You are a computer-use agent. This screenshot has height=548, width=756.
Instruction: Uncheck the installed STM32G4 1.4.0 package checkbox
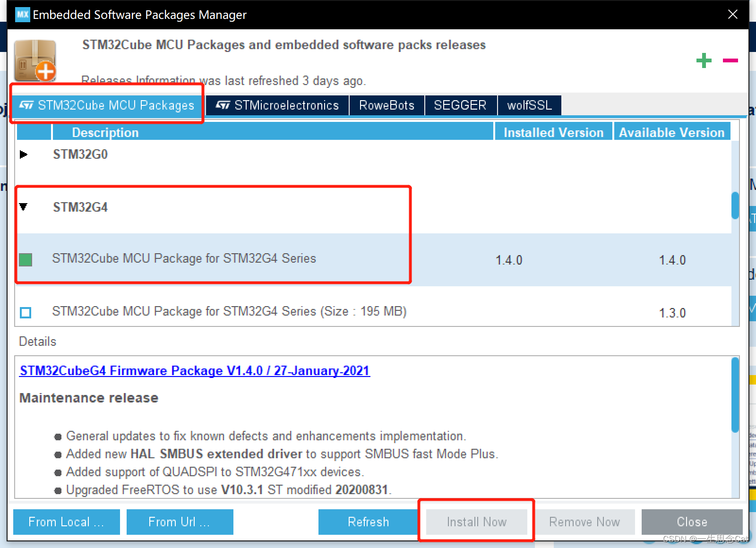(x=26, y=260)
